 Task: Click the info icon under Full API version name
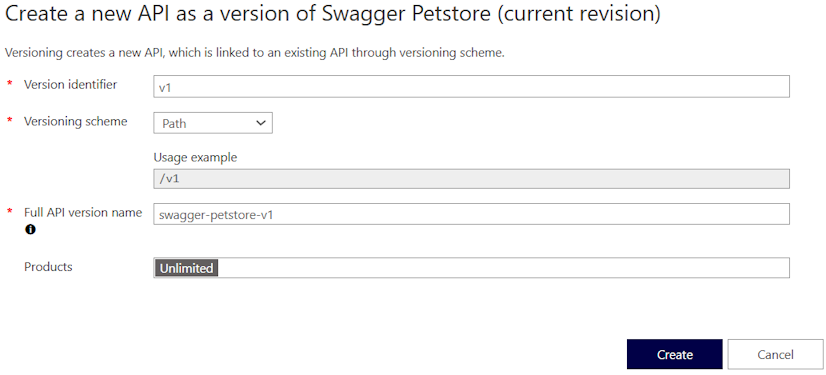coord(31,230)
